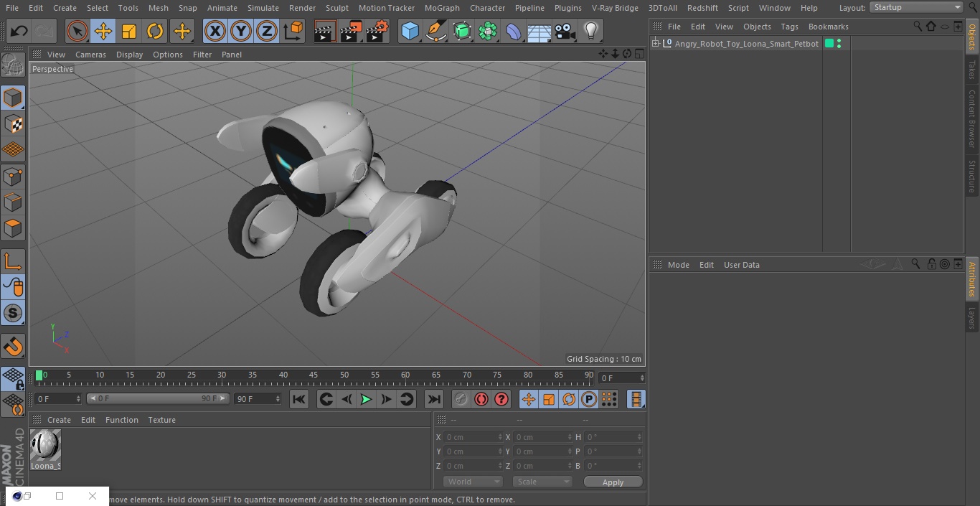This screenshot has height=506, width=980.
Task: Render to Picture Viewer
Action: pos(351,31)
